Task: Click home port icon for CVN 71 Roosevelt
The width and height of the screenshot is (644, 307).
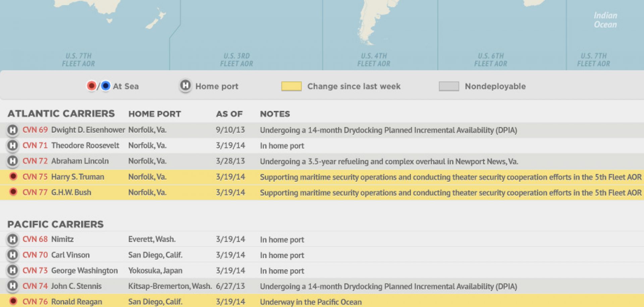Action: coord(12,145)
